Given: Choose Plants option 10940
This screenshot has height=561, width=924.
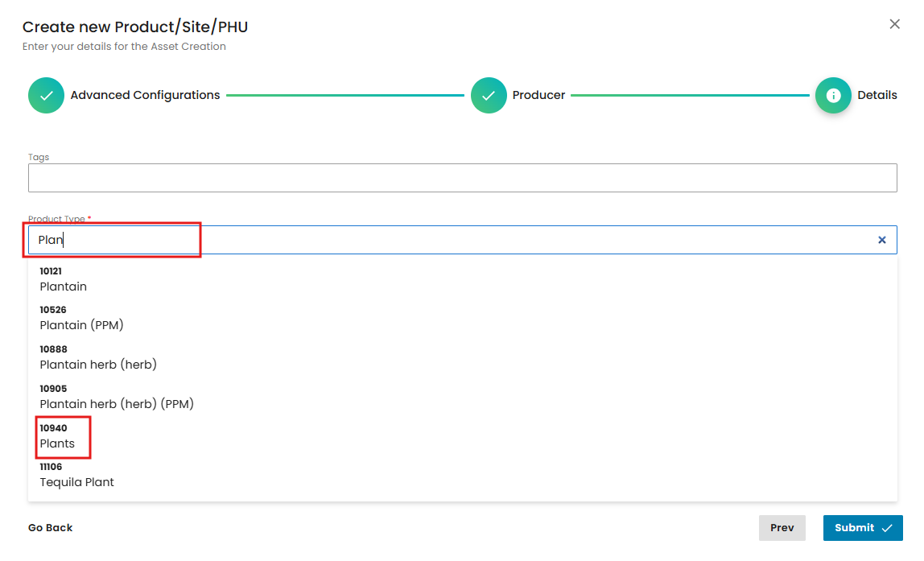Looking at the screenshot, I should tap(57, 436).
